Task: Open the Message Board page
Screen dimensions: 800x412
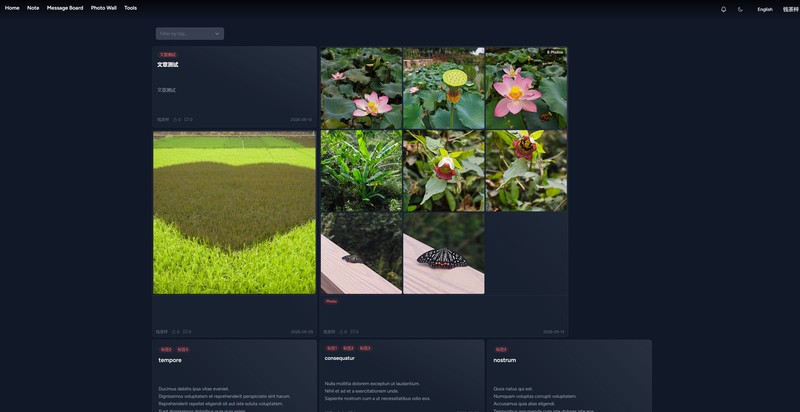Action: click(x=65, y=8)
